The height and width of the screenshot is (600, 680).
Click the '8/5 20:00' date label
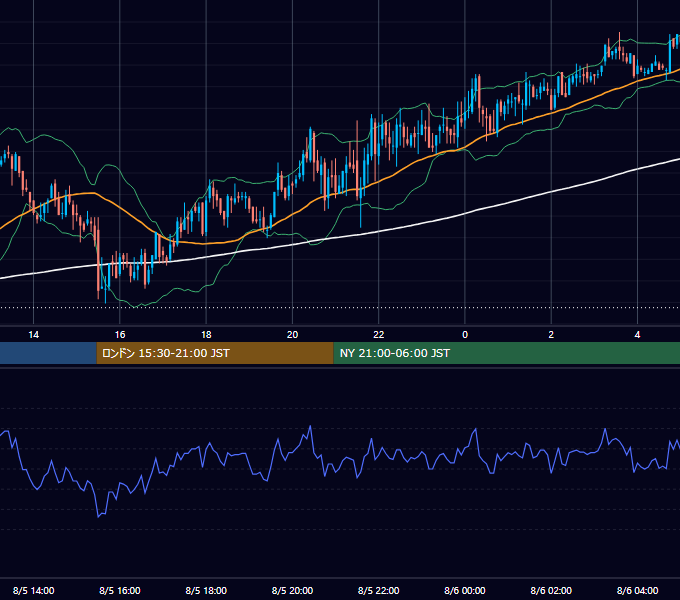[x=292, y=590]
